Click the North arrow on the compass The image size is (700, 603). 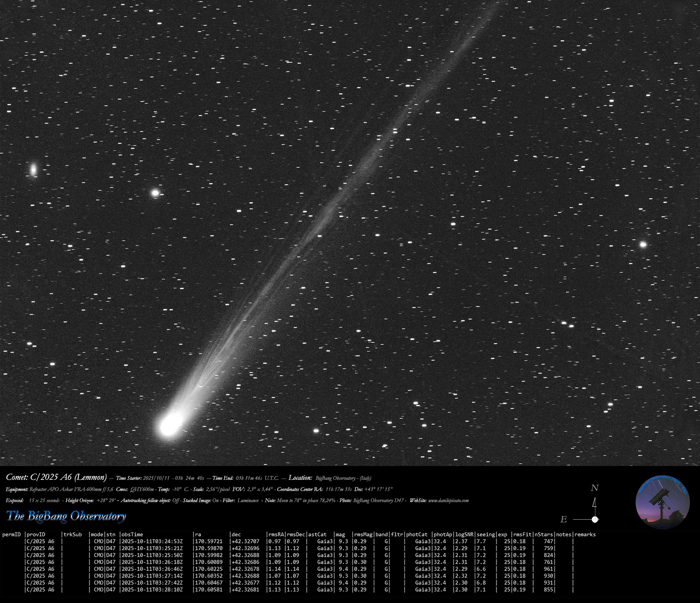[x=595, y=503]
